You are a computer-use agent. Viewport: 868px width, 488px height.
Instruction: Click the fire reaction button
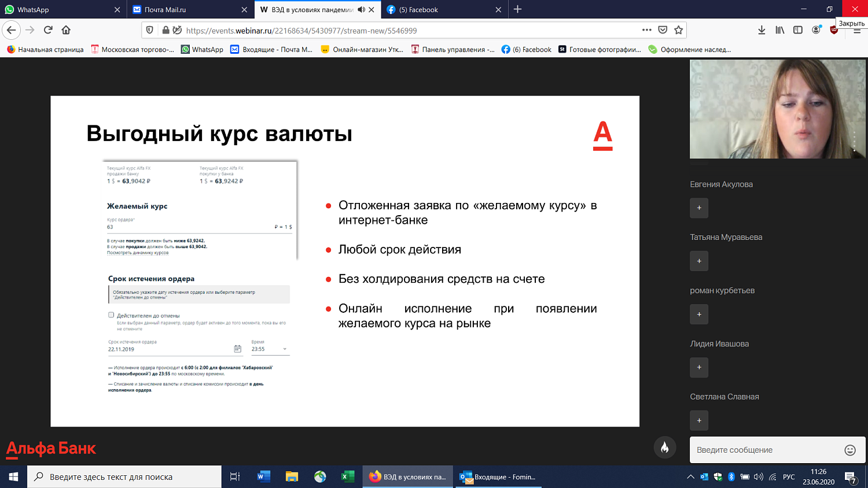pyautogui.click(x=665, y=448)
